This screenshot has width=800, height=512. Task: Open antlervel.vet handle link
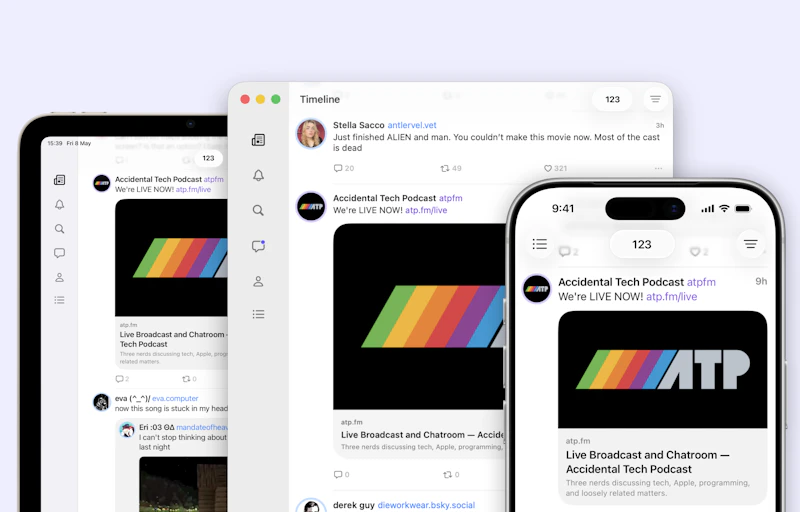[x=412, y=125]
